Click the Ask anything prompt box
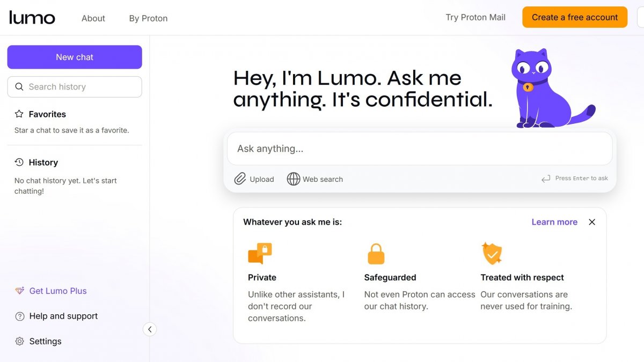Image resolution: width=644 pixels, height=362 pixels. coord(419,149)
